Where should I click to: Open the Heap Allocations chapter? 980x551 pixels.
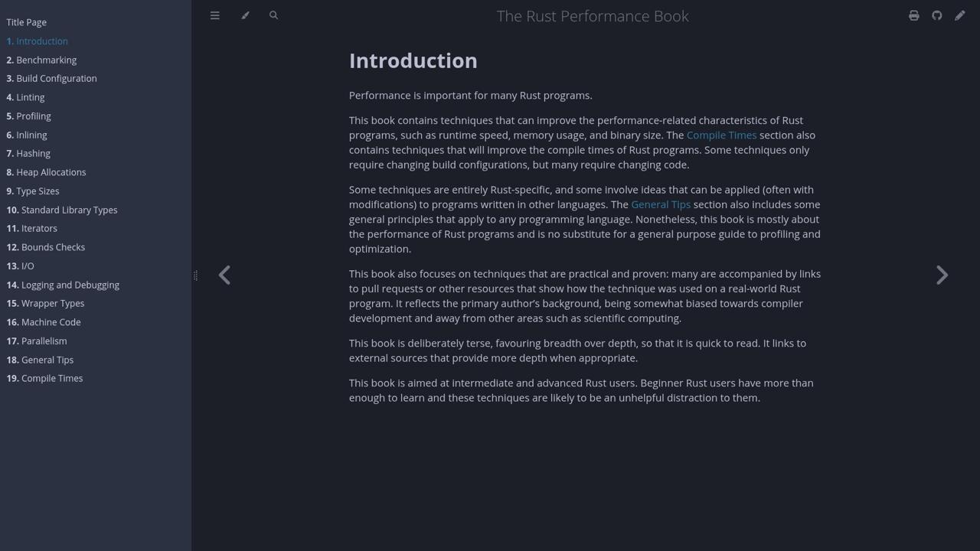51,172
